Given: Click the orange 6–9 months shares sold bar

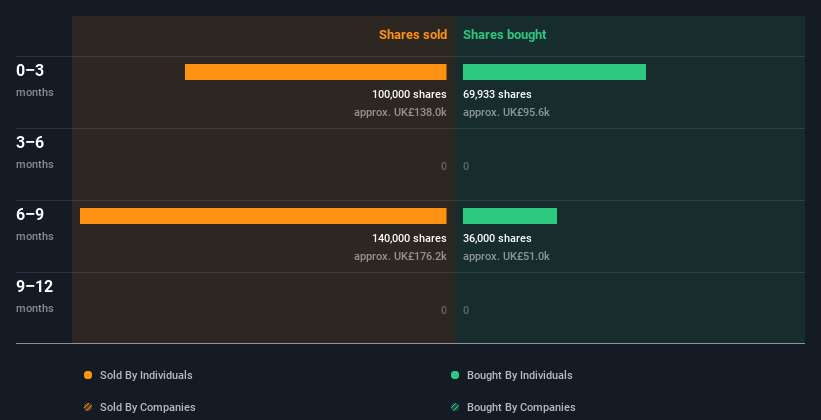Looking at the screenshot, I should 263,216.
